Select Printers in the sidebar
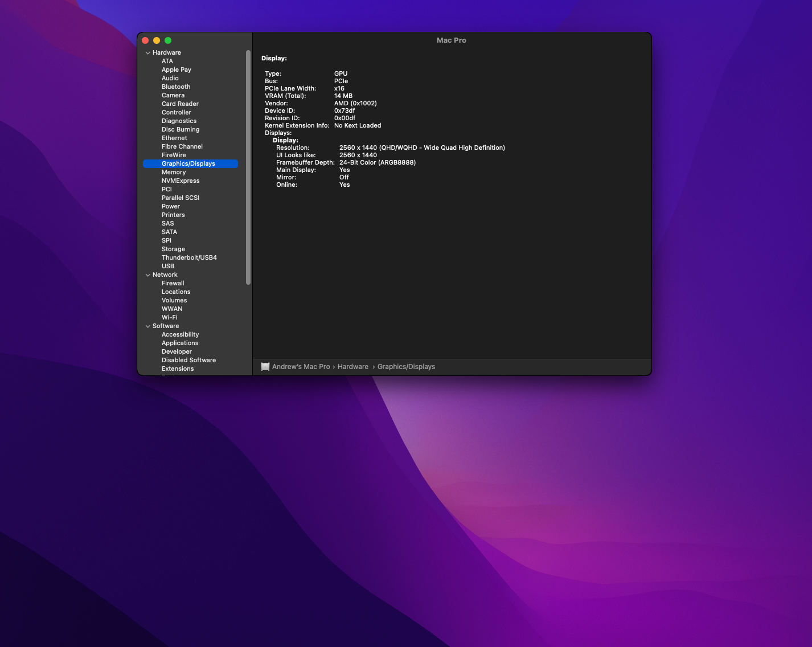Screen dimensions: 812x647 pos(173,215)
